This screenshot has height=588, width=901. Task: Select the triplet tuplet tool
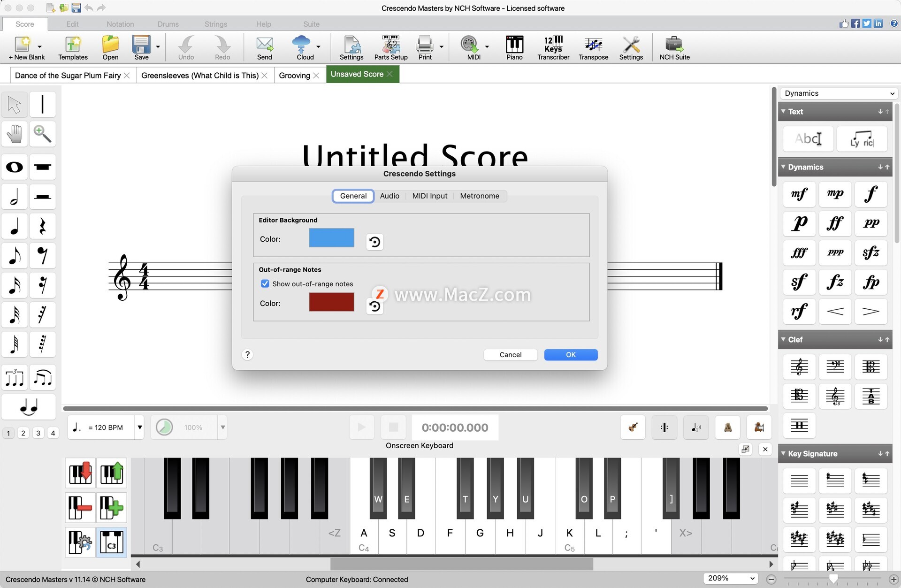click(x=14, y=377)
